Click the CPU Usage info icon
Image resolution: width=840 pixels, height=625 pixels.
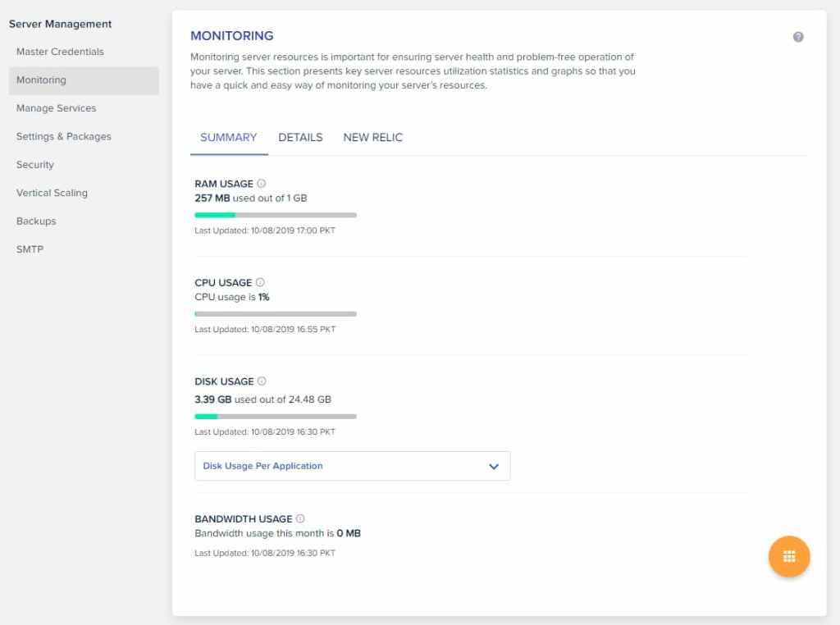tap(260, 282)
